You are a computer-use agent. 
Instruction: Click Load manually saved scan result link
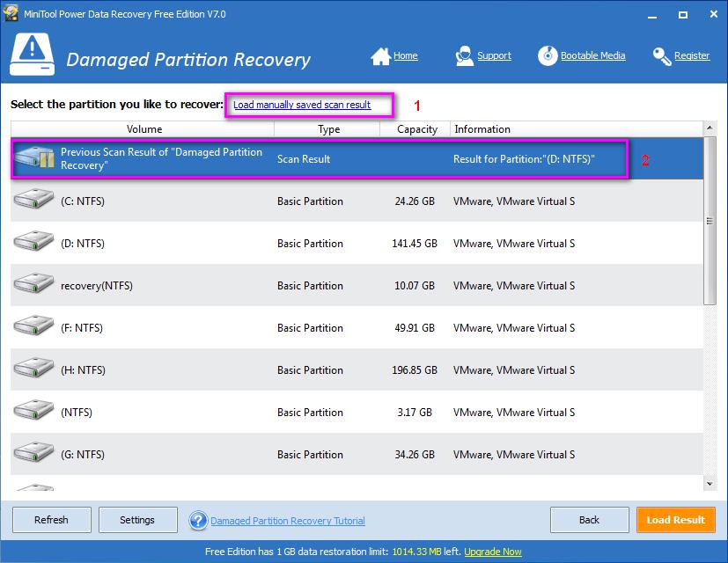point(302,105)
